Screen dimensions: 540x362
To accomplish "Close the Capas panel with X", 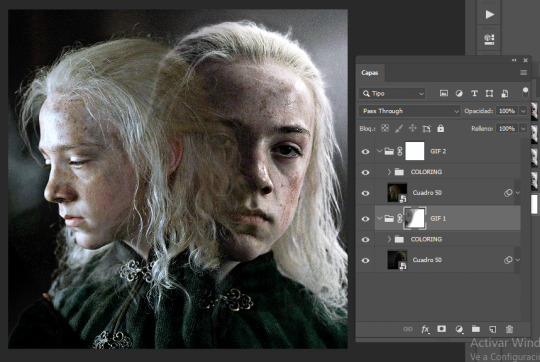I will [x=526, y=60].
